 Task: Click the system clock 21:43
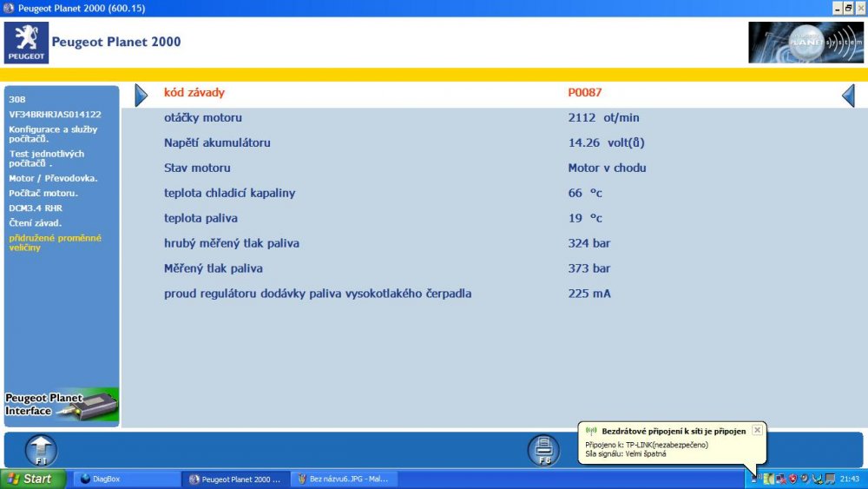click(x=850, y=479)
